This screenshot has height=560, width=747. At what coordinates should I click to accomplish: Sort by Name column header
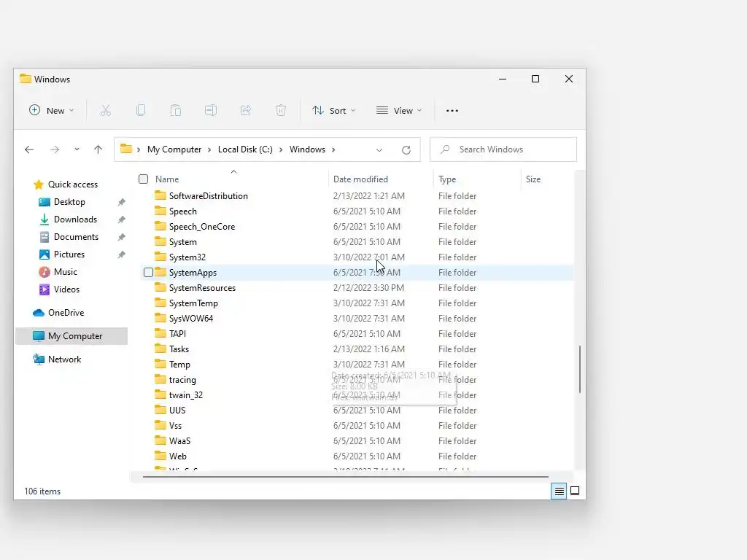(x=167, y=179)
